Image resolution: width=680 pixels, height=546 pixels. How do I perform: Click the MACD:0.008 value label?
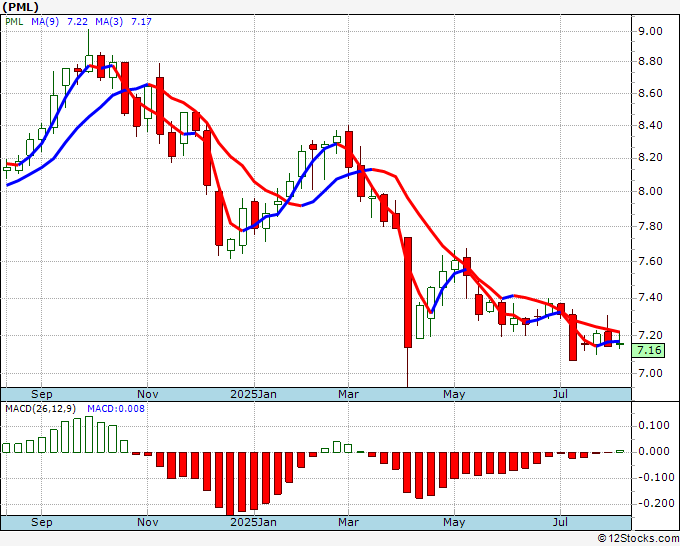click(x=116, y=409)
